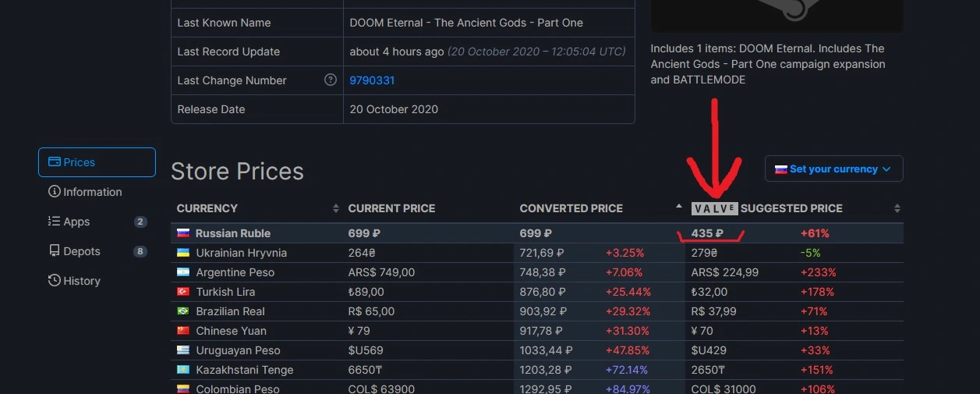Screen dimensions: 980x394
Task: Click the ARS$ 749,00 current price
Action: click(381, 272)
